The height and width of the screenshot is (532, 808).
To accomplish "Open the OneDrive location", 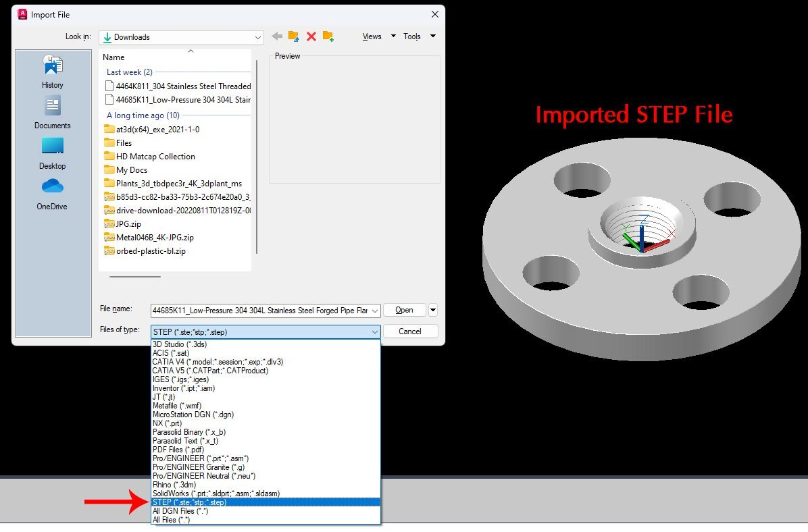I will (52, 194).
